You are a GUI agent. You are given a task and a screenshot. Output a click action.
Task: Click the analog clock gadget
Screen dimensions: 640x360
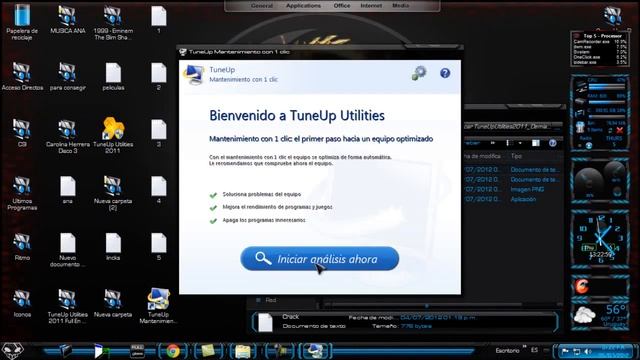point(600,238)
